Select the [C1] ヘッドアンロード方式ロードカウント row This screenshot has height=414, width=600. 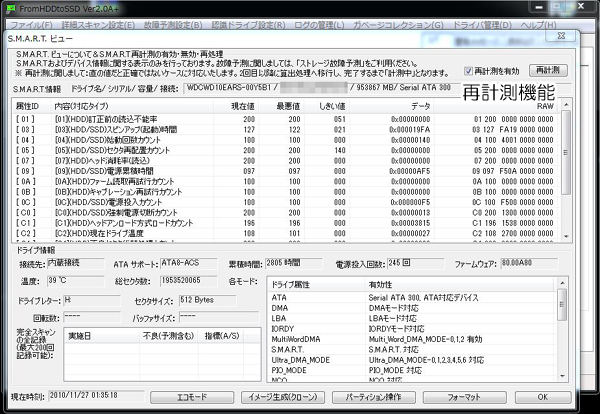[x=285, y=223]
